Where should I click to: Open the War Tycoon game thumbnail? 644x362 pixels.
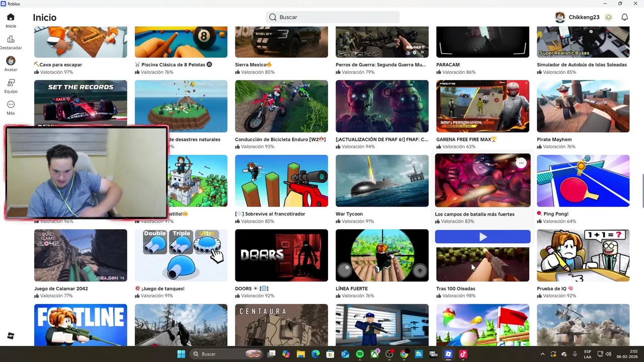382,180
